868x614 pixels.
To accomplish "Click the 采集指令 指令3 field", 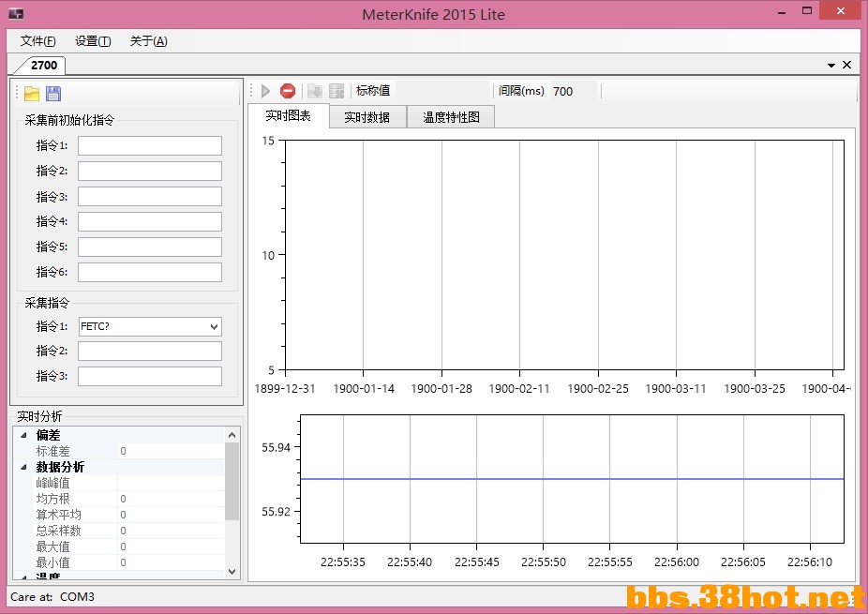I will coord(150,377).
